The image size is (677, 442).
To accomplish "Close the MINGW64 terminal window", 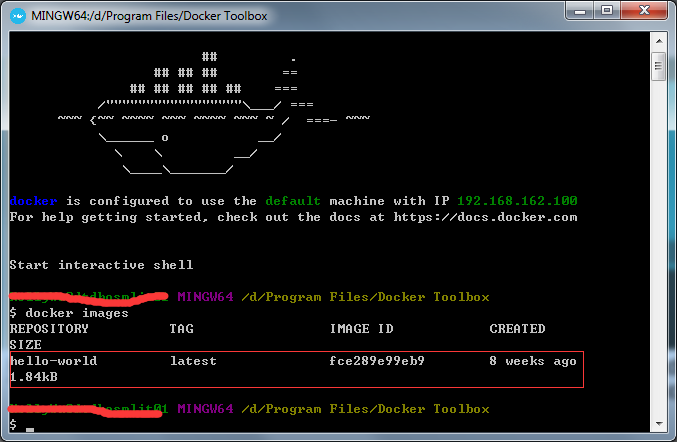I will [644, 10].
